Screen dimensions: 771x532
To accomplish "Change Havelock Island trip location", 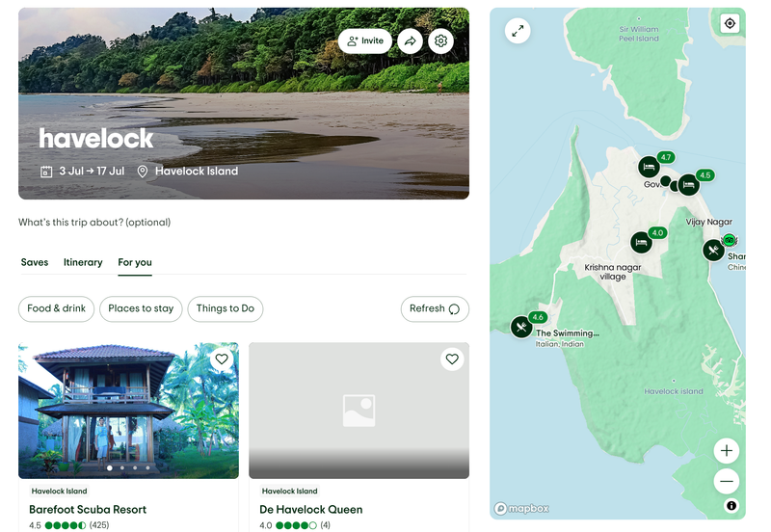I will click(x=197, y=172).
